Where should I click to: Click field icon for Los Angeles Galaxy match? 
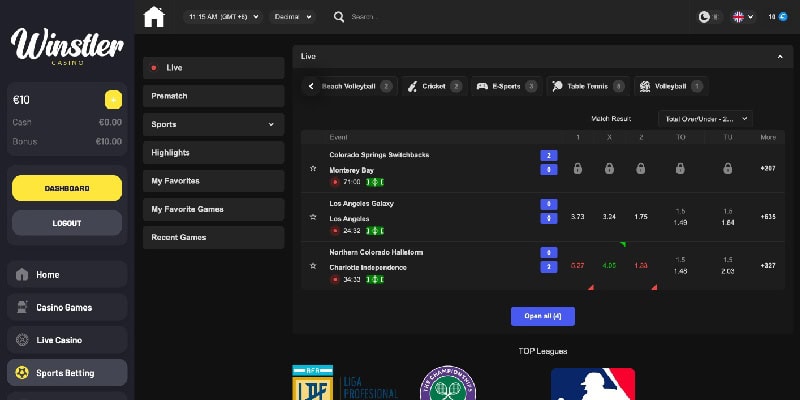(375, 231)
